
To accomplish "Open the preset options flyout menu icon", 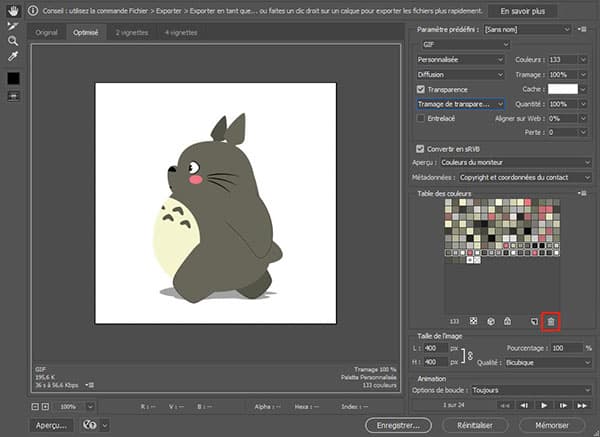I will tap(582, 29).
